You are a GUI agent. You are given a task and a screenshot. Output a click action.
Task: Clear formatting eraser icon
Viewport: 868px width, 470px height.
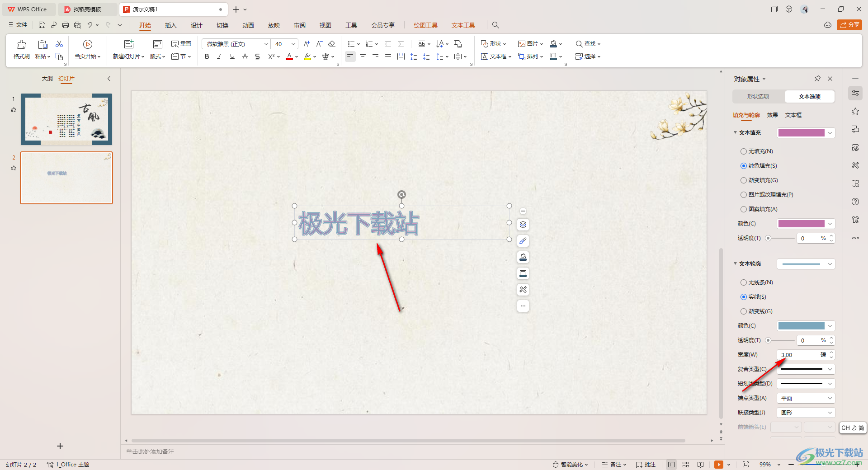click(331, 44)
